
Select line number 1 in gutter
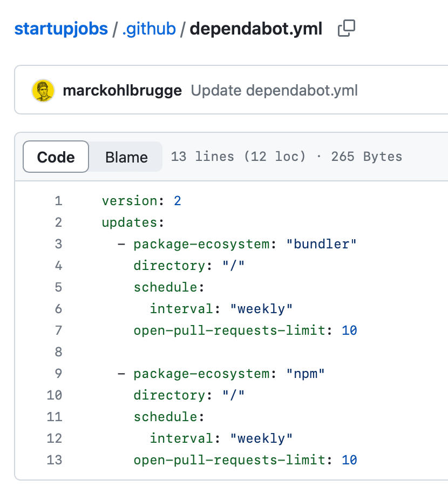click(58, 201)
